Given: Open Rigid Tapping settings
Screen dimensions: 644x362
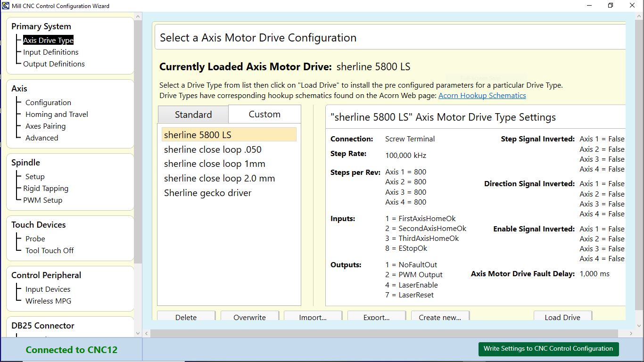Looking at the screenshot, I should click(46, 189).
